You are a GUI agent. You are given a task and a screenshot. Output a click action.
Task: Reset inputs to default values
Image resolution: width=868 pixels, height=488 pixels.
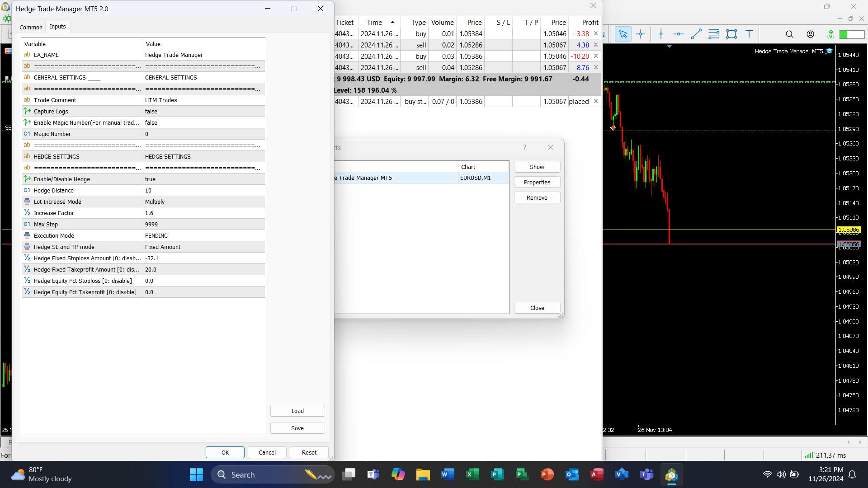[309, 452]
